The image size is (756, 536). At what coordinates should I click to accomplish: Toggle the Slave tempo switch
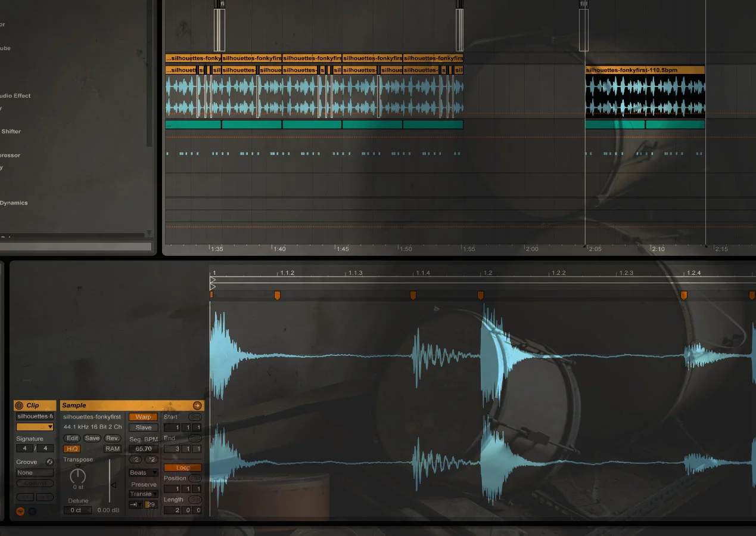coord(144,427)
